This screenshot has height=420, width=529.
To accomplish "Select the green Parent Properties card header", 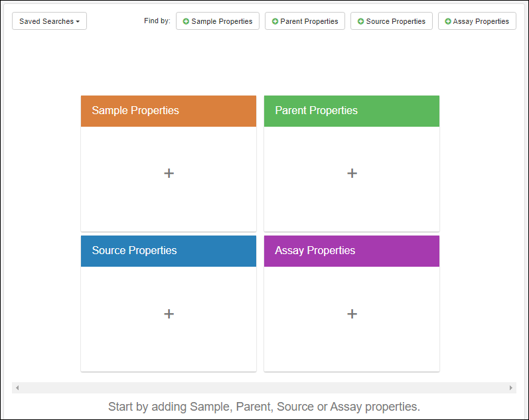I will 352,111.
